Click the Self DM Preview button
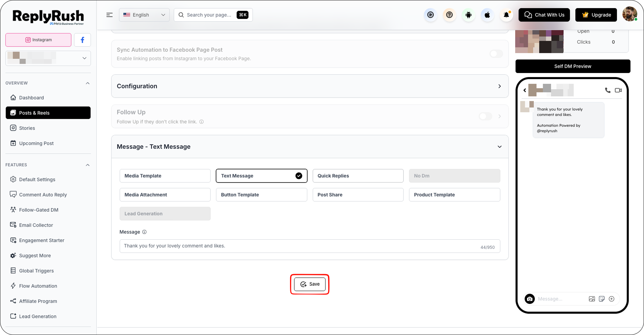 click(573, 66)
